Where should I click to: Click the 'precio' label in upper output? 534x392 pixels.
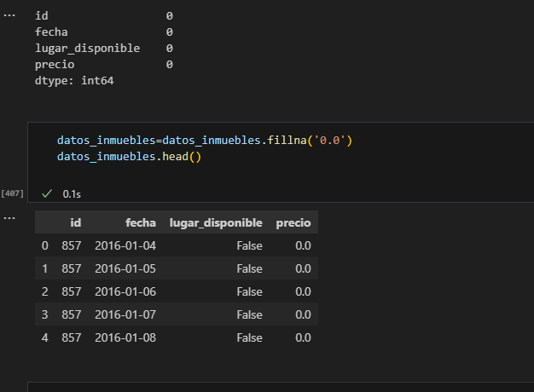55,64
